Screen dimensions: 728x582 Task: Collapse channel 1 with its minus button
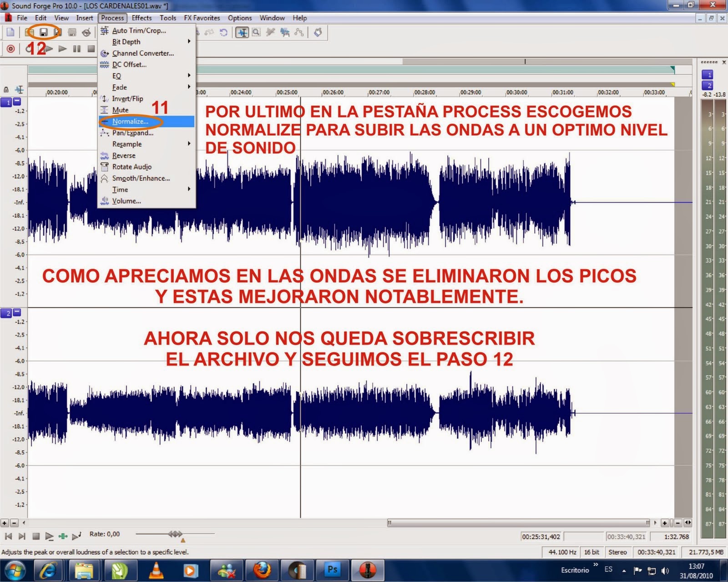17,101
